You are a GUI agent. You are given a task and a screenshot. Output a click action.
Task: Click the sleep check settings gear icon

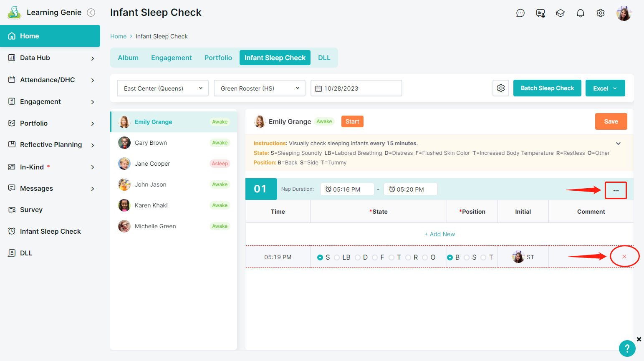(x=500, y=88)
